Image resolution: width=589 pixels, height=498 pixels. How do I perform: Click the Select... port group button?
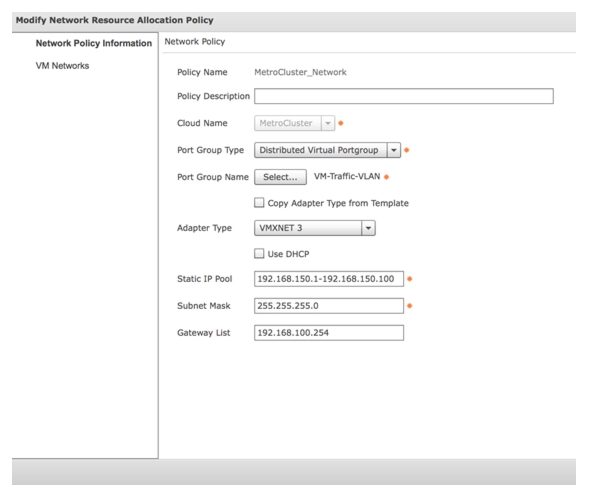280,177
